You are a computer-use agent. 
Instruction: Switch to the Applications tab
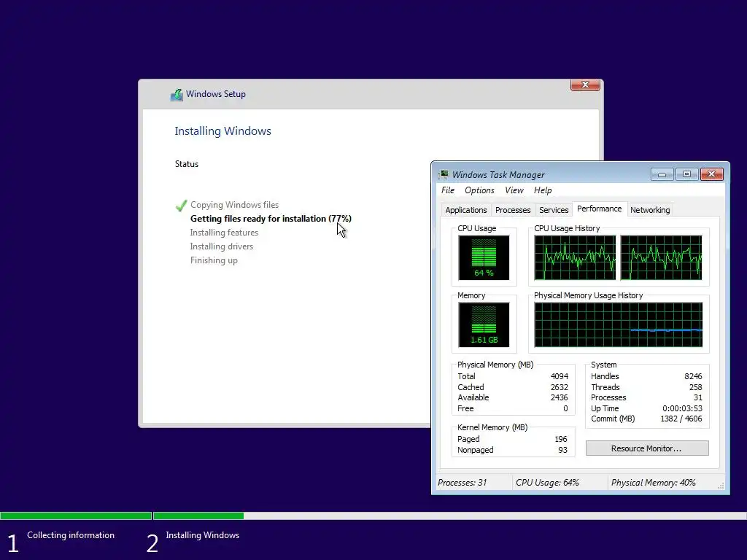[x=466, y=210]
